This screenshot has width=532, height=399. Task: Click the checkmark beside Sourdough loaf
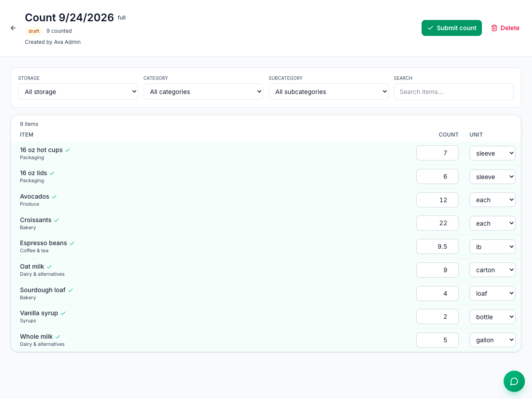click(70, 290)
